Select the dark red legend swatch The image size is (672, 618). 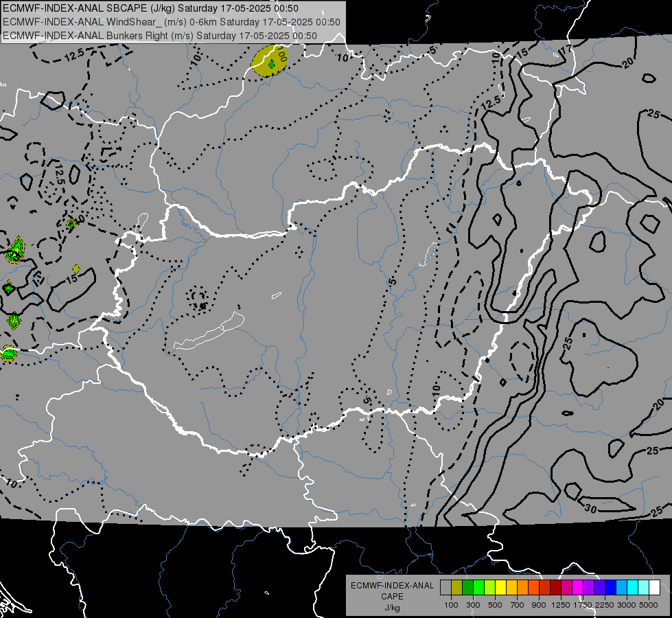click(555, 587)
